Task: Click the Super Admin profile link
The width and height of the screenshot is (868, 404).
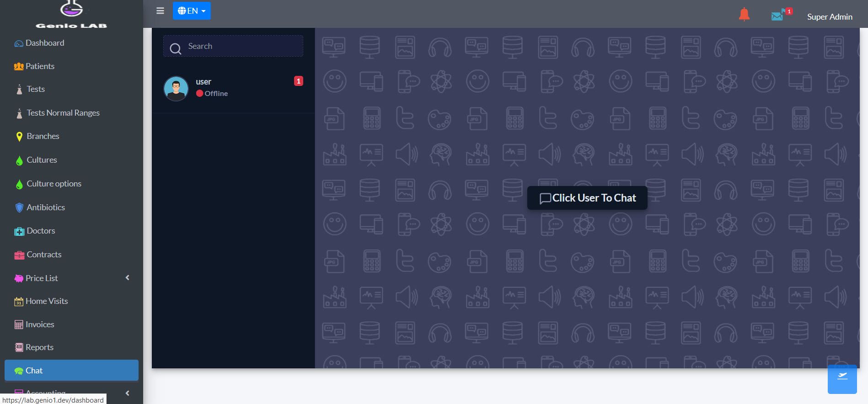Action: [830, 16]
